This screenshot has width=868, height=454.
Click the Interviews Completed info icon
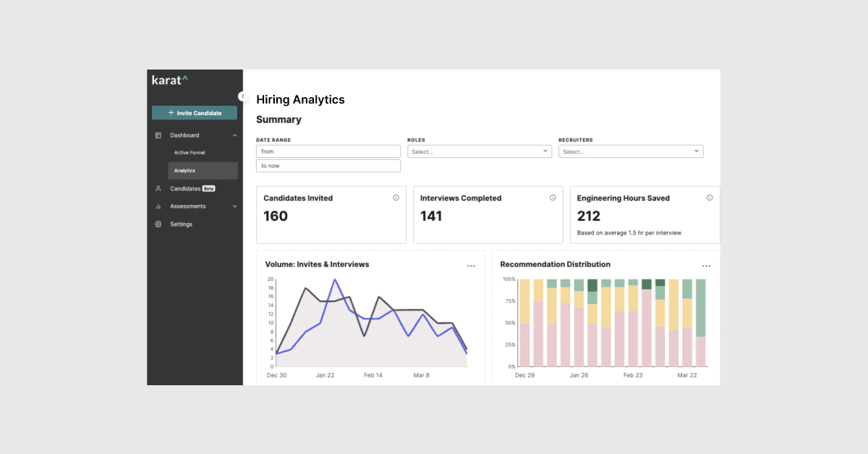coord(553,197)
